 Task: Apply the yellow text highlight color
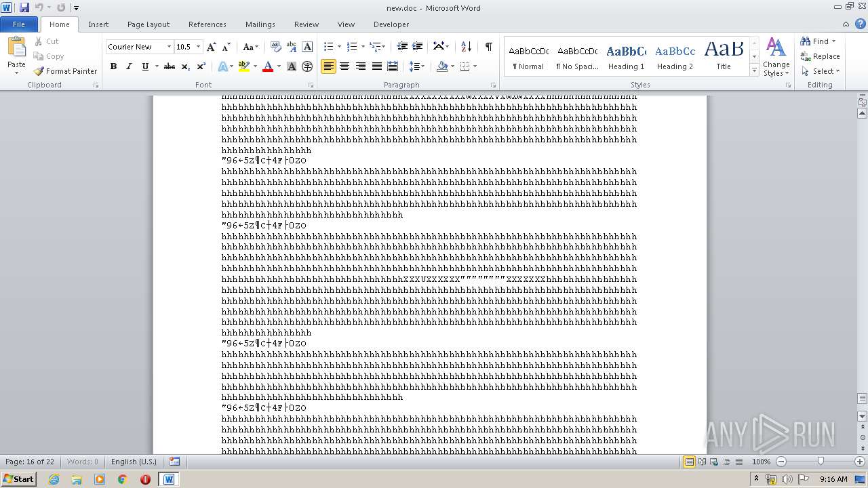coord(243,66)
